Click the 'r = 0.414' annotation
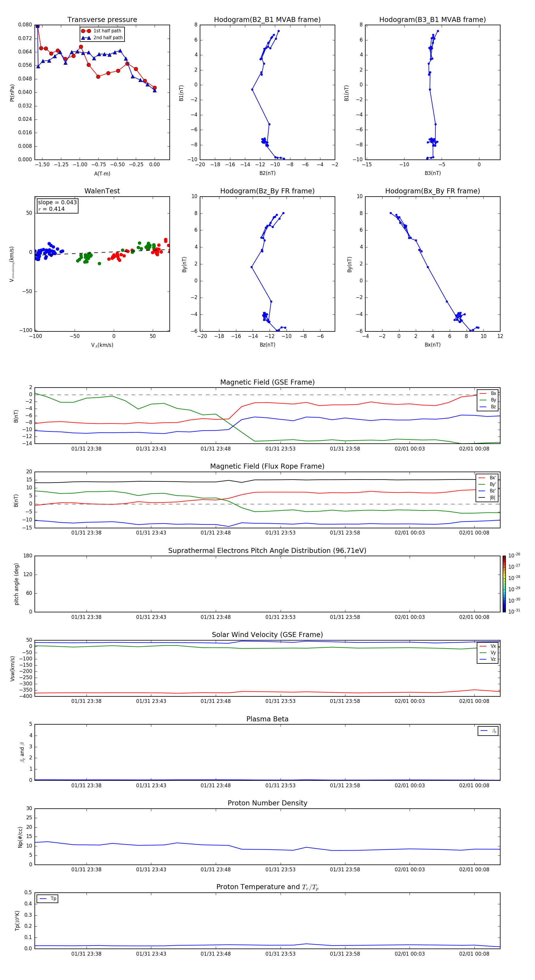 pyautogui.click(x=51, y=209)
